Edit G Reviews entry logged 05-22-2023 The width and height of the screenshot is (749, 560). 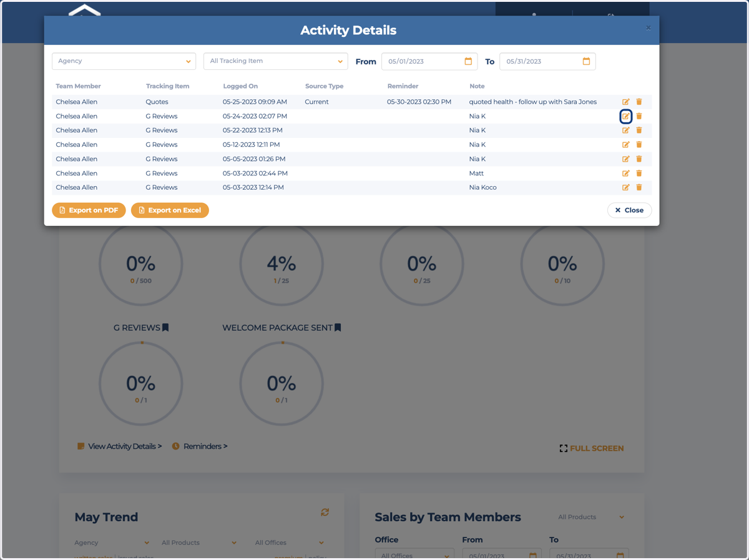tap(626, 130)
